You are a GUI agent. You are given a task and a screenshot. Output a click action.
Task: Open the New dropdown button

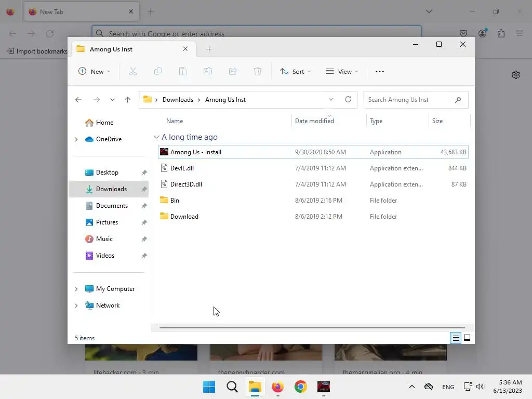click(95, 72)
